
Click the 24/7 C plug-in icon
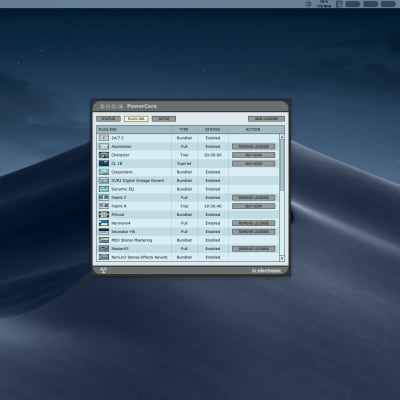(104, 138)
